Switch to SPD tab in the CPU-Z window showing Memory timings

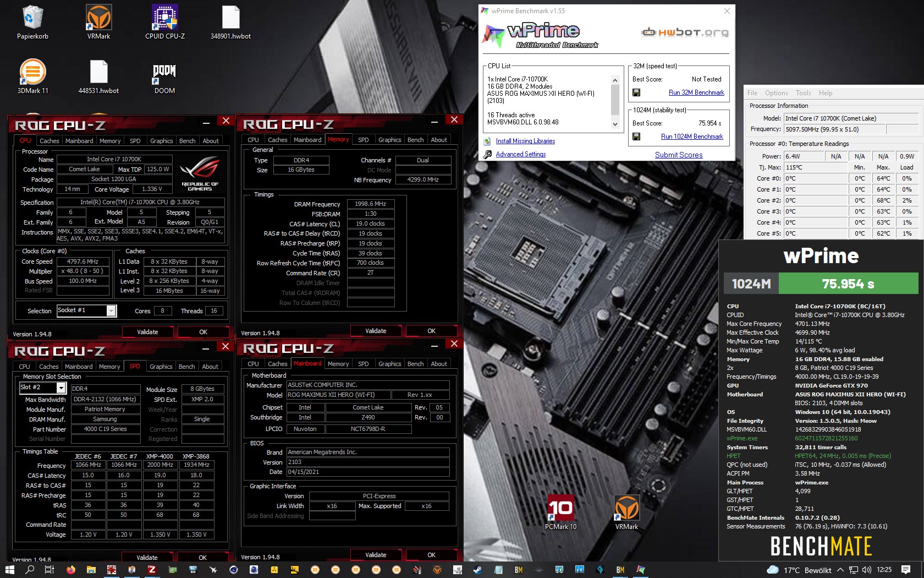point(363,140)
